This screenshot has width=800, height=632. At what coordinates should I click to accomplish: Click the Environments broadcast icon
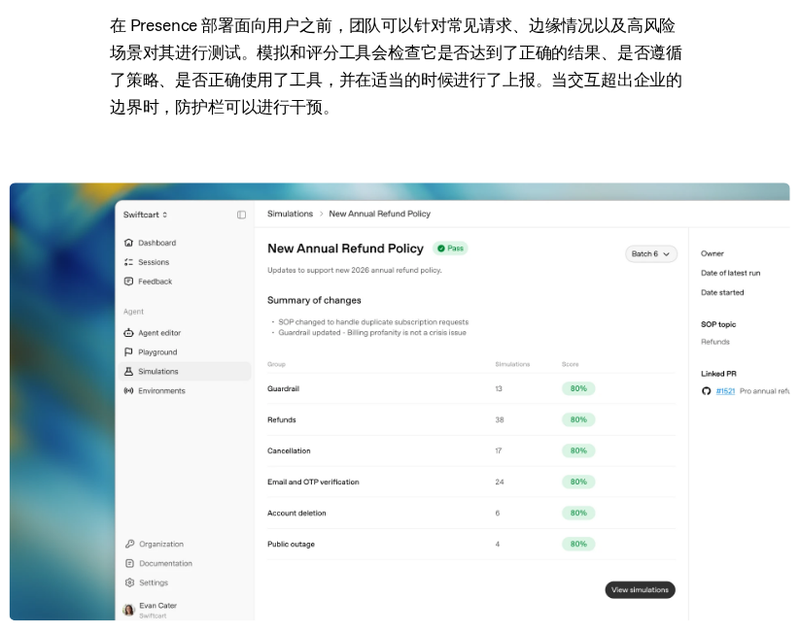point(129,391)
